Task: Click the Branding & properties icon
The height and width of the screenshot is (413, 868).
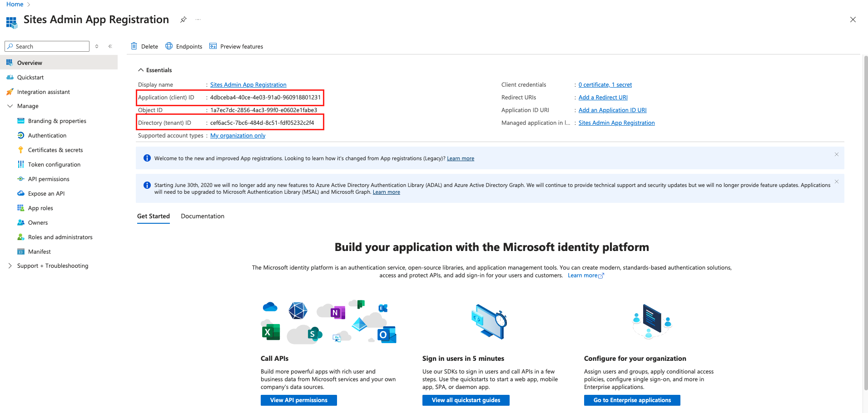Action: click(x=20, y=121)
